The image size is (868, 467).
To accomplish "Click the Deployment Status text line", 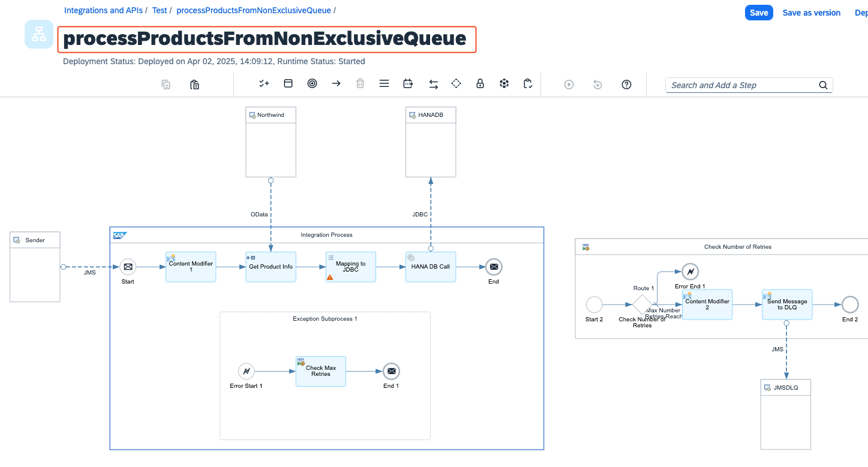I will [214, 61].
